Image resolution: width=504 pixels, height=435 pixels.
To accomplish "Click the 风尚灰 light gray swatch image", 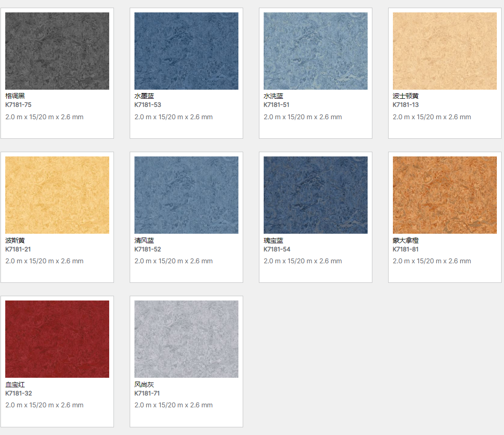I will [x=186, y=339].
